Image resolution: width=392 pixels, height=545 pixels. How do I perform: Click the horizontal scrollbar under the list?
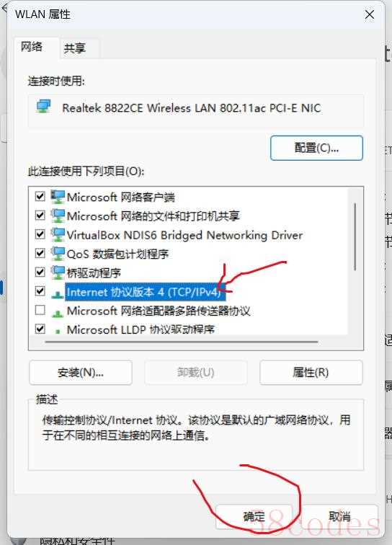[x=182, y=342]
